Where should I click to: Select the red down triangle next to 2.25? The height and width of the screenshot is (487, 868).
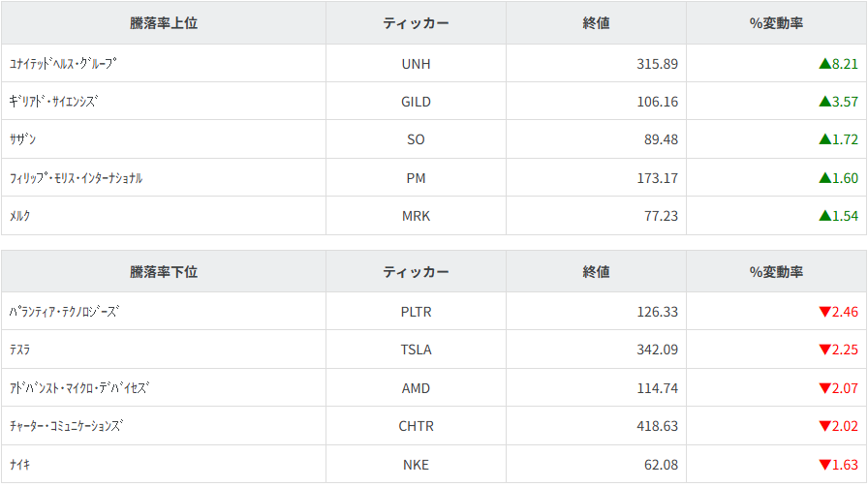(x=824, y=350)
